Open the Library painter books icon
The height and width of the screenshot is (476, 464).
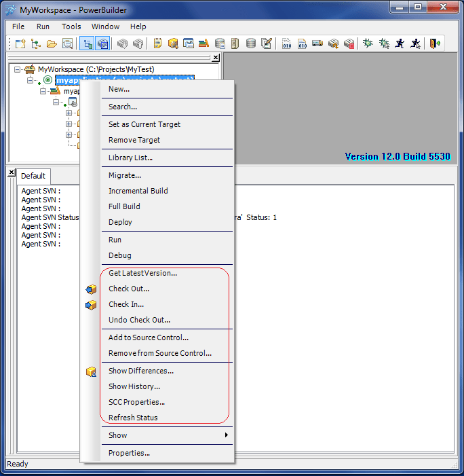(204, 43)
